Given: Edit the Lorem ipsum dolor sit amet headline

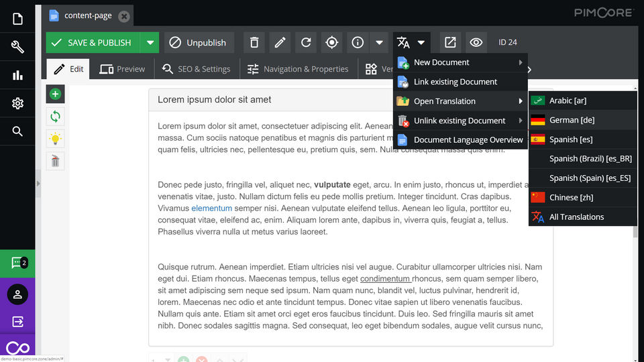Looking at the screenshot, I should point(215,100).
